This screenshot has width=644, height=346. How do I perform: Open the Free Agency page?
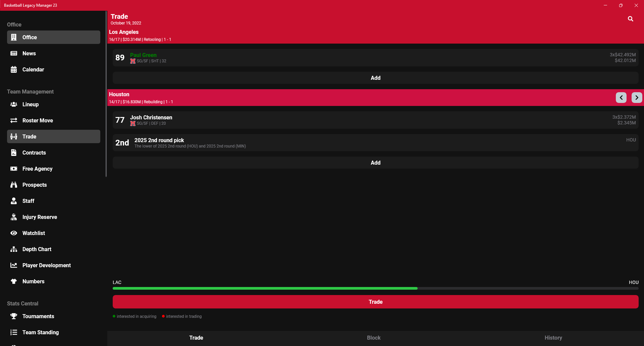pos(54,169)
